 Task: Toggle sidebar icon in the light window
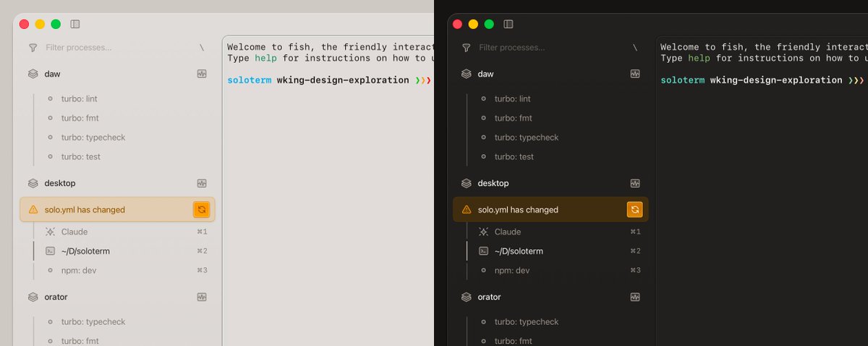click(75, 24)
